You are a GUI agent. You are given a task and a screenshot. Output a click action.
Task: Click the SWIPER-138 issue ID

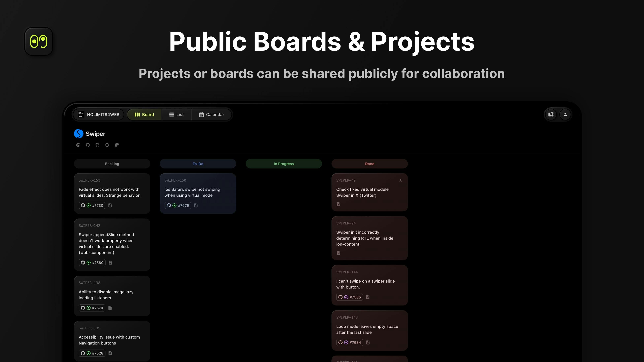click(x=89, y=283)
